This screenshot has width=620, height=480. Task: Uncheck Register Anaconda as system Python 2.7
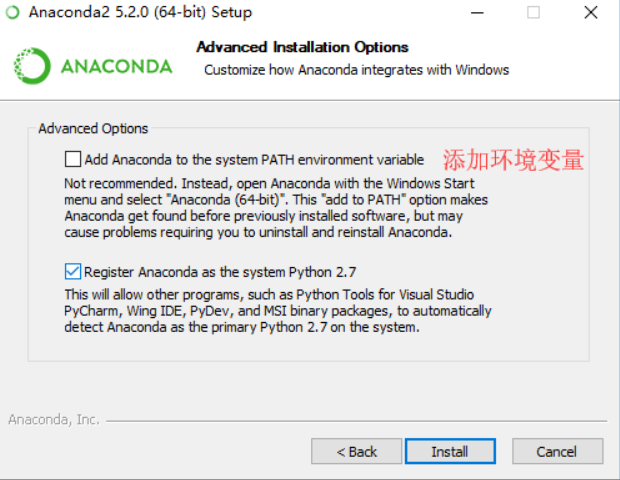pos(73,272)
